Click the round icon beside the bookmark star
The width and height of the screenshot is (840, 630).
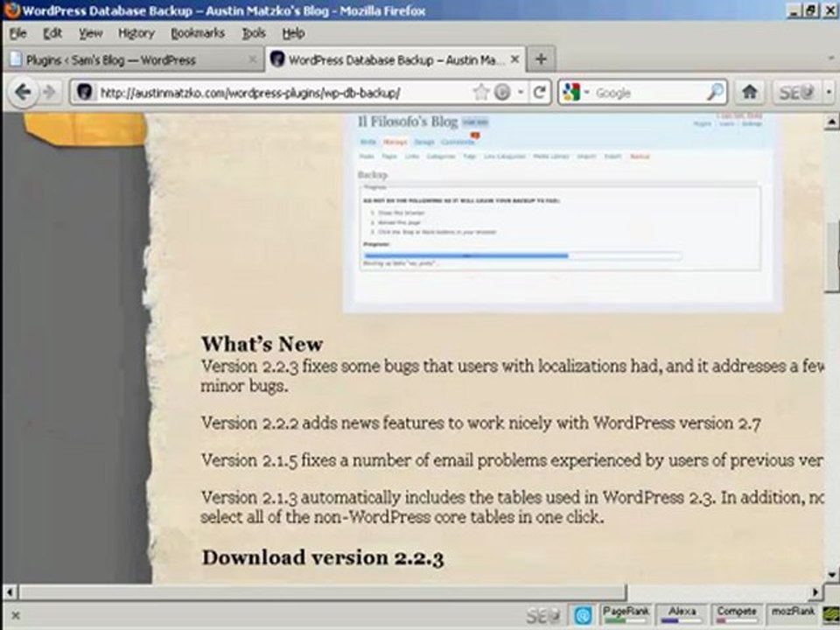[x=502, y=93]
